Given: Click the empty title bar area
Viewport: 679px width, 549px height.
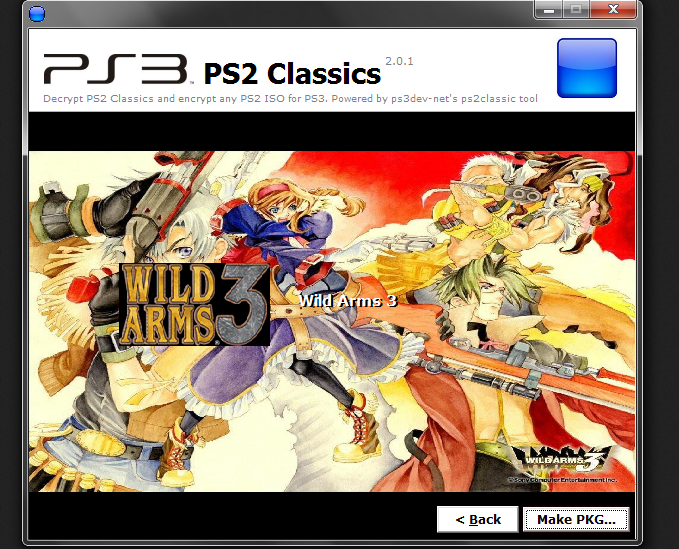Looking at the screenshot, I should point(286,13).
